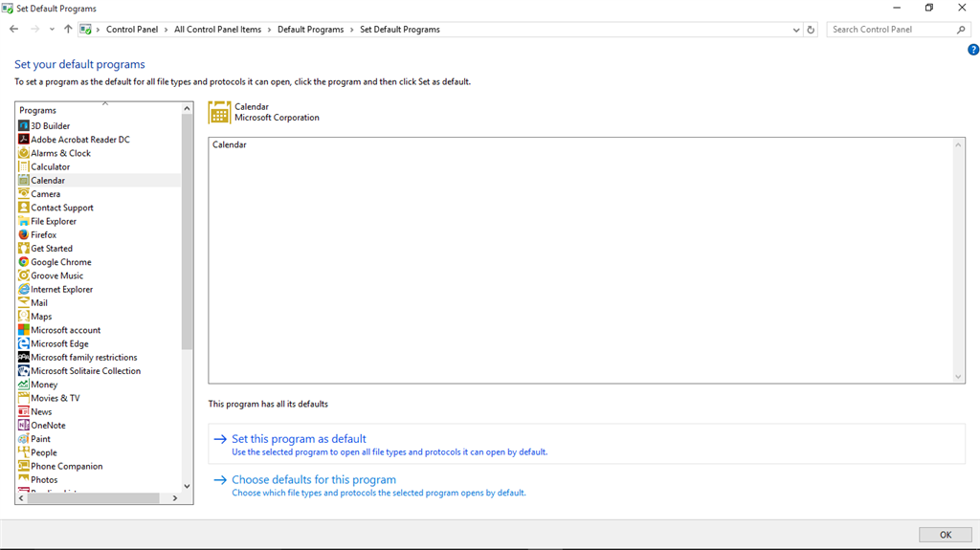Click programs list vertical scrollbar thumb
This screenshot has width=980, height=550.
[187, 232]
